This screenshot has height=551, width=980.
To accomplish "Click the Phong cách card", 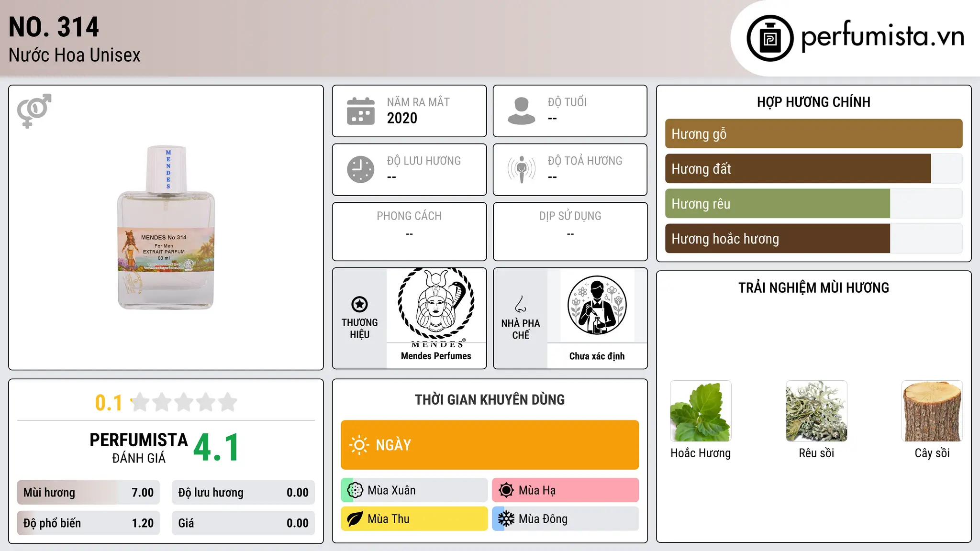I will pos(409,231).
